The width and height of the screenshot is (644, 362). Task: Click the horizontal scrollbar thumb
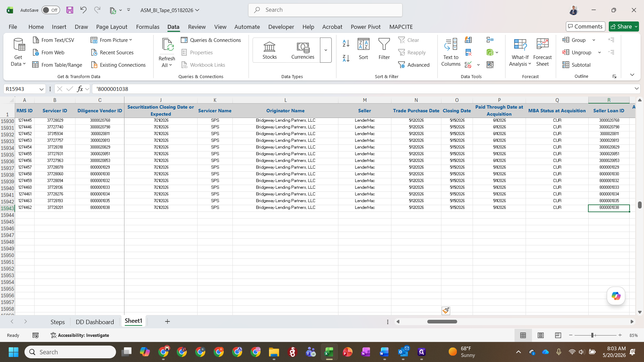coord(442,321)
